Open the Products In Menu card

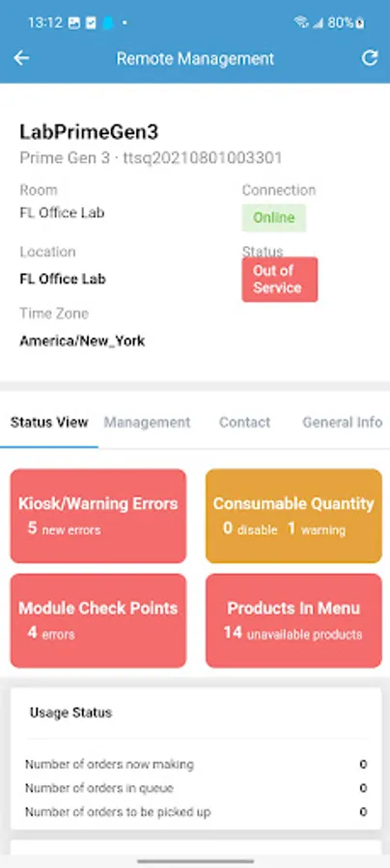click(x=293, y=620)
